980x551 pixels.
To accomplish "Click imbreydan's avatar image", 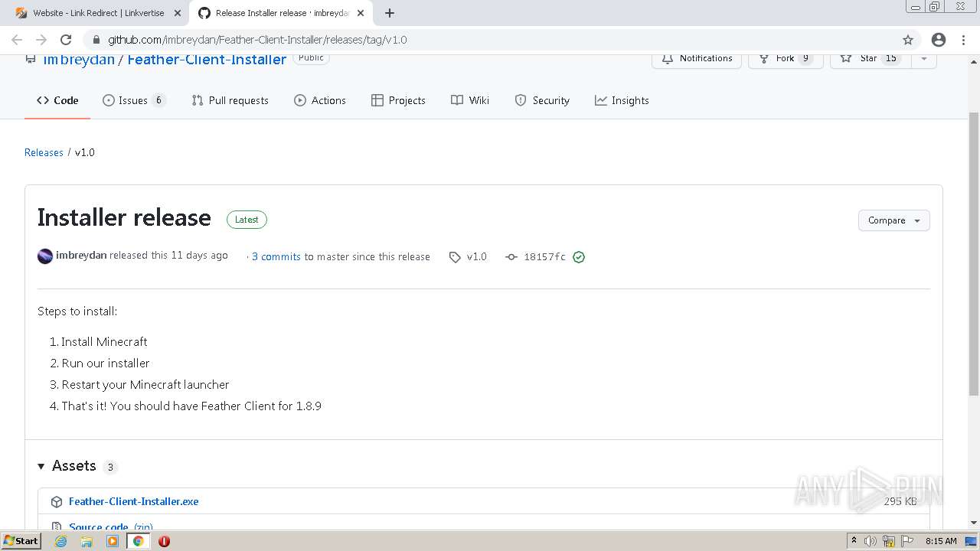I will point(45,256).
